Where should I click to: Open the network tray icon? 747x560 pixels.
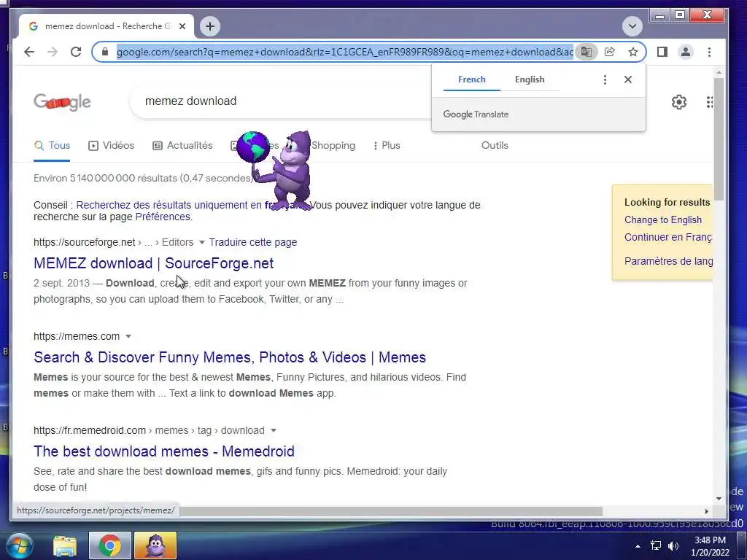pos(656,546)
